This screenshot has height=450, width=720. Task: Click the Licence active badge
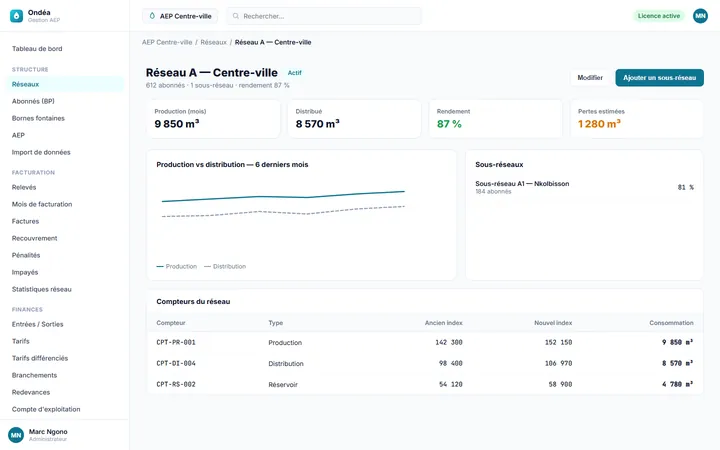[658, 16]
